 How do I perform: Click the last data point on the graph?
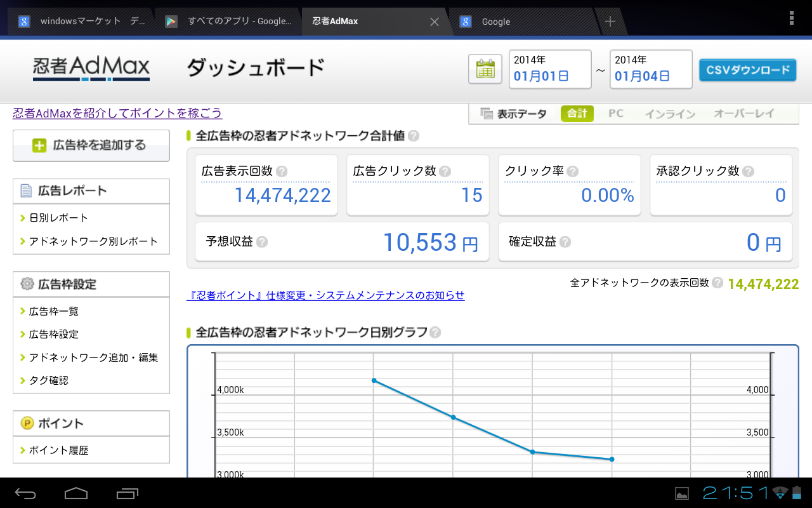coord(612,459)
